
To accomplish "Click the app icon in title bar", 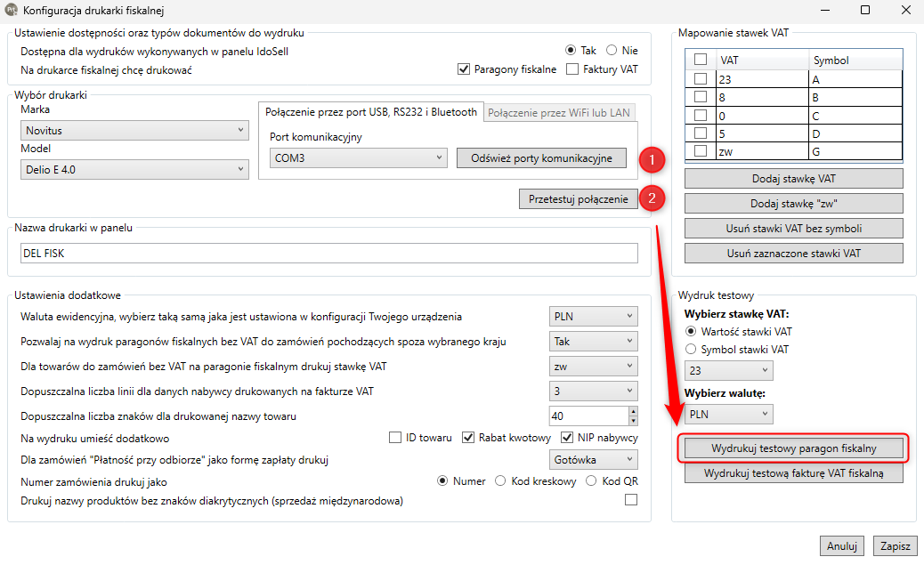I will pyautogui.click(x=11, y=10).
